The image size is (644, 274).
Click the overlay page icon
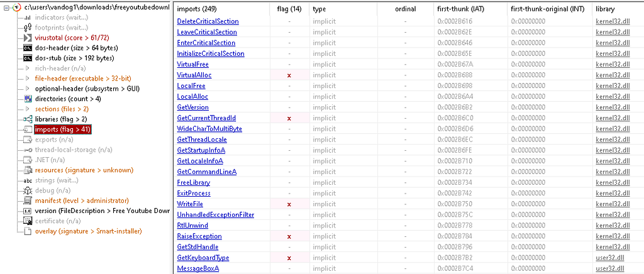[x=28, y=231]
